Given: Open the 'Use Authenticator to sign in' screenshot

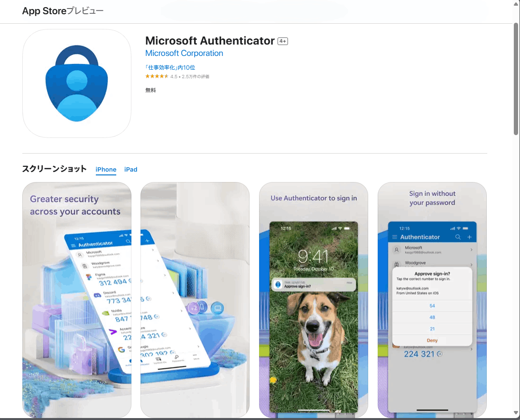Looking at the screenshot, I should 314,300.
